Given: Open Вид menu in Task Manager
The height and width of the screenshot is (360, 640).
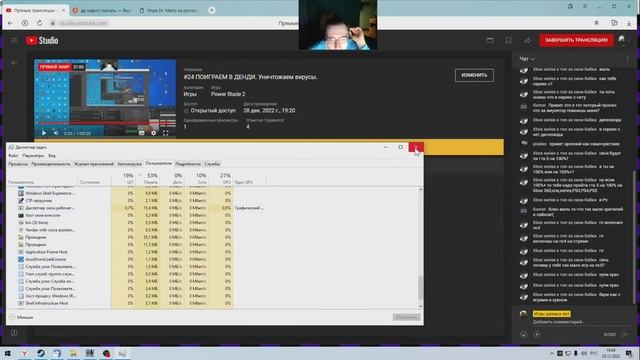Looking at the screenshot, I should point(52,156).
